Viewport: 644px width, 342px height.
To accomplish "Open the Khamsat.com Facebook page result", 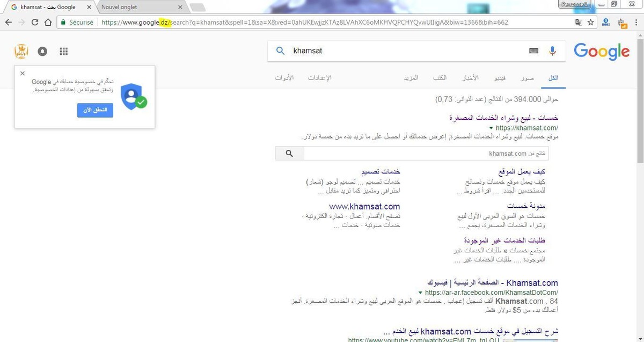I will pos(493,283).
